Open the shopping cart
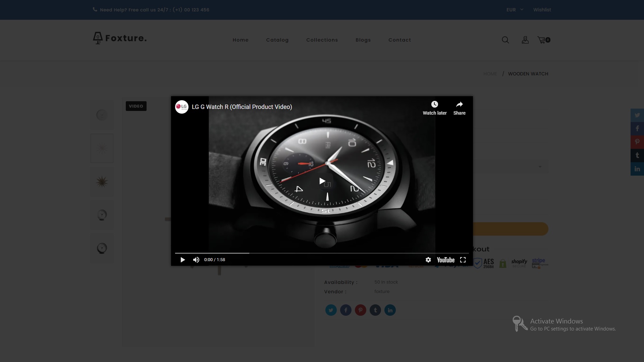The height and width of the screenshot is (362, 644). point(544,40)
